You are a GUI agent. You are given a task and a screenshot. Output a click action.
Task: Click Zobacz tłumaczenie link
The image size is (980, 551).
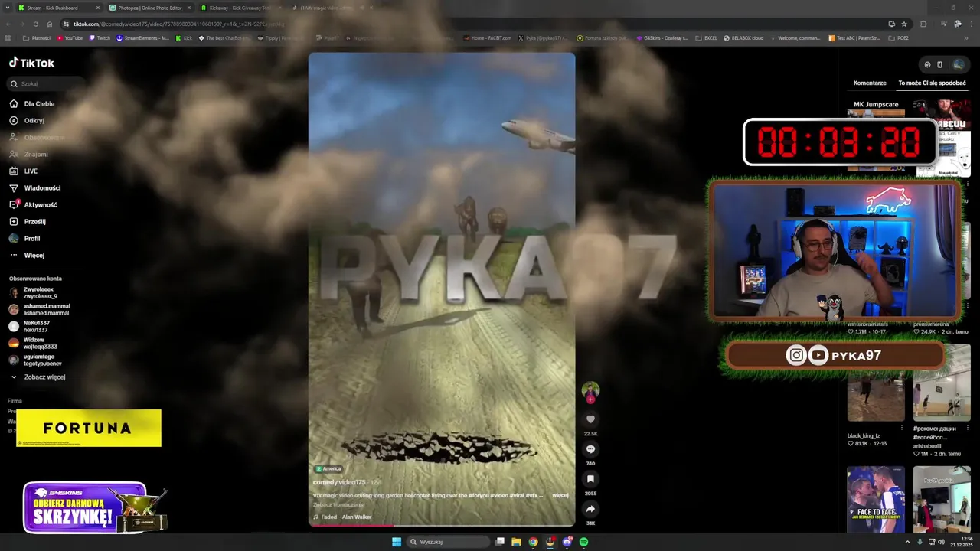(338, 504)
